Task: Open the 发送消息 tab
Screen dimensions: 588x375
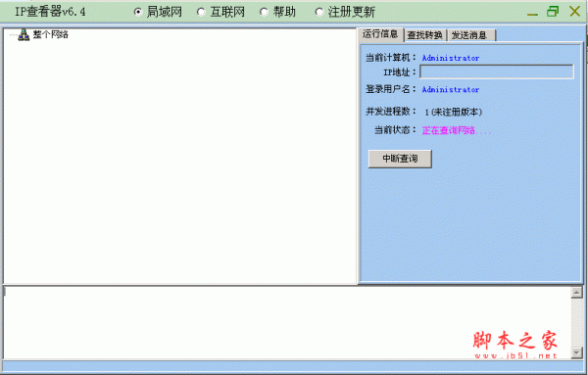Action: (x=471, y=35)
